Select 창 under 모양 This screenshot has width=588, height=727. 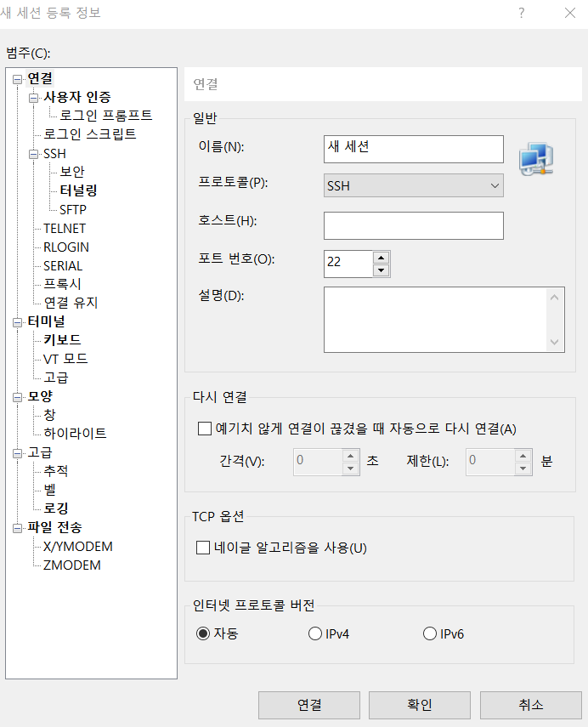(x=49, y=414)
